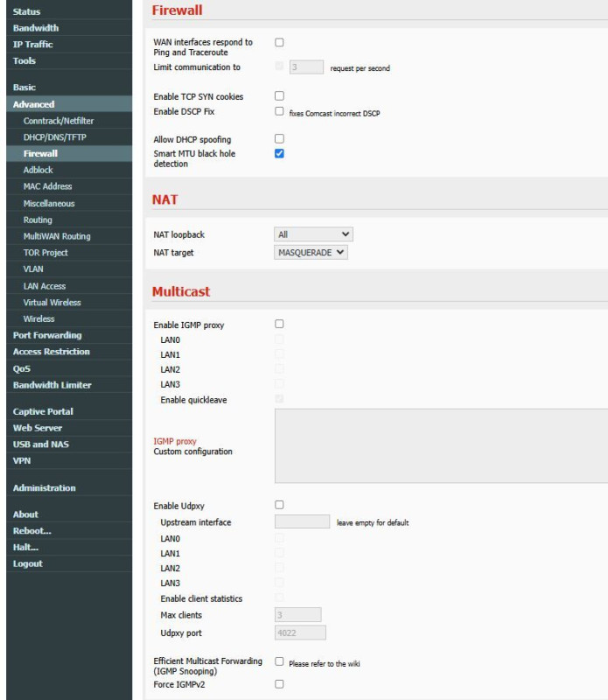Enable the IGMP proxy checkbox
This screenshot has height=700, width=608.
[279, 324]
